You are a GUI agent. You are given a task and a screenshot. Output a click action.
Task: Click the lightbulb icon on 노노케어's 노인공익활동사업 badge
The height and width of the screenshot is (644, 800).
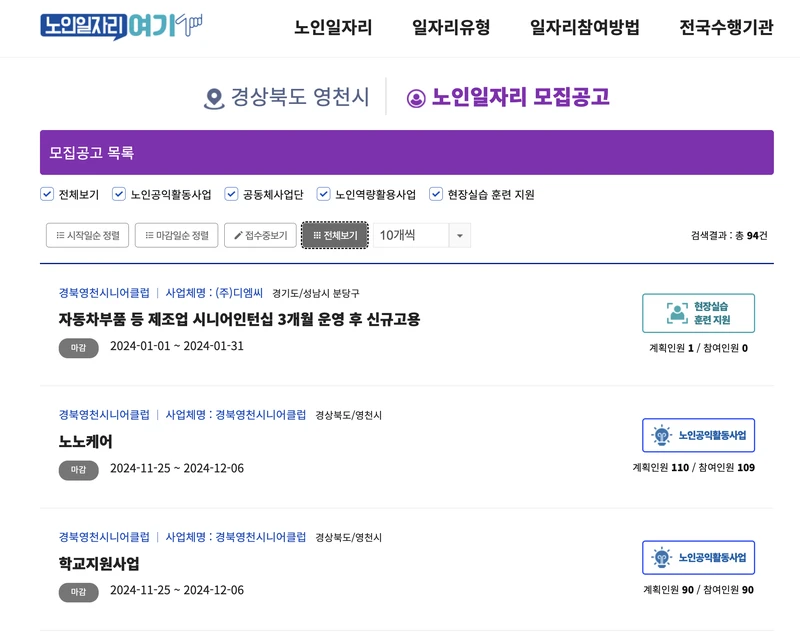pos(660,435)
